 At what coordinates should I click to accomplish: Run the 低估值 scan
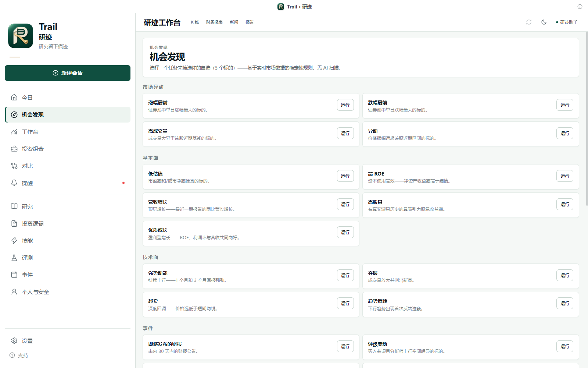[345, 176]
